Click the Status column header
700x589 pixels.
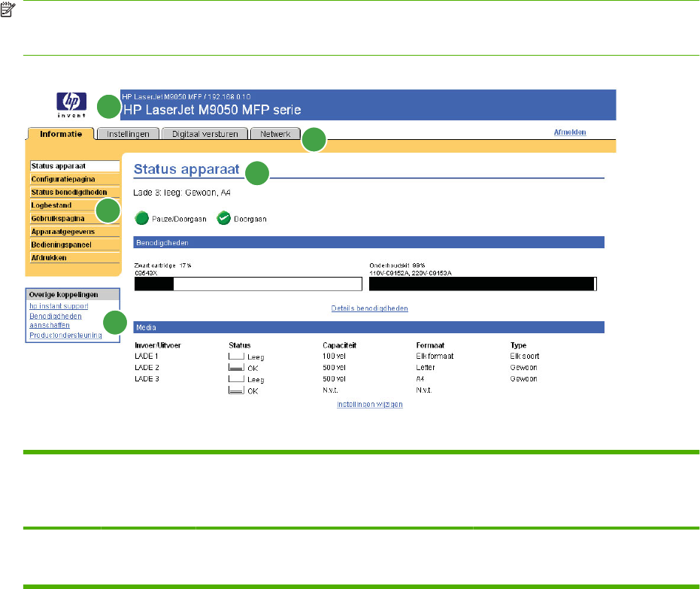239,345
